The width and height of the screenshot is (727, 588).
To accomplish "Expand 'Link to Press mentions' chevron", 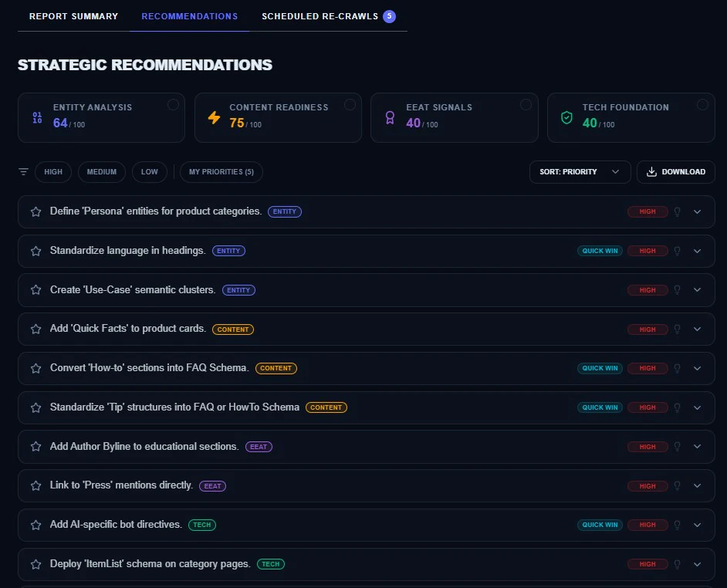I will (x=697, y=485).
